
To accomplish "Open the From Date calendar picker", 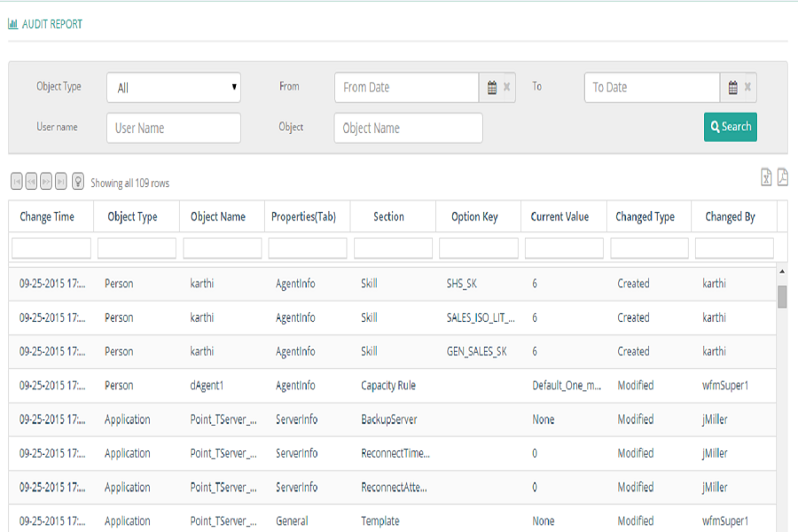I will pyautogui.click(x=492, y=88).
